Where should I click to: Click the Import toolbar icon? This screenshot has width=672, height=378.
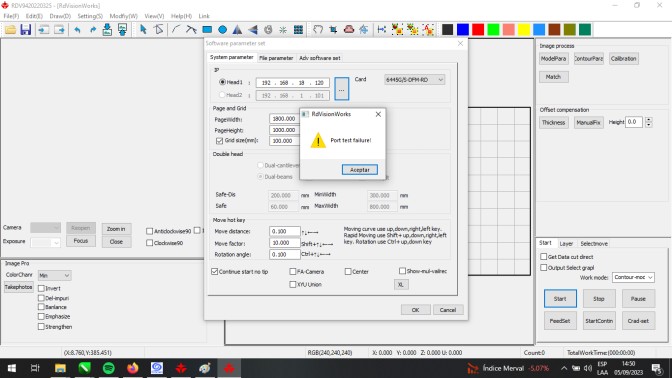[43, 30]
